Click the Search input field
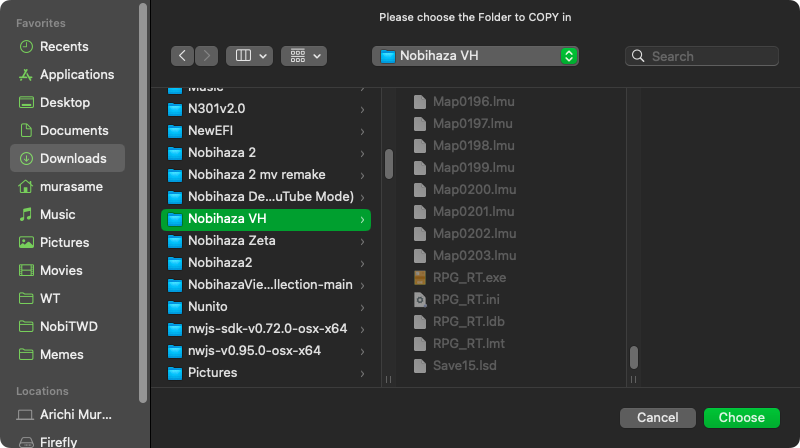800x448 pixels. (x=712, y=56)
